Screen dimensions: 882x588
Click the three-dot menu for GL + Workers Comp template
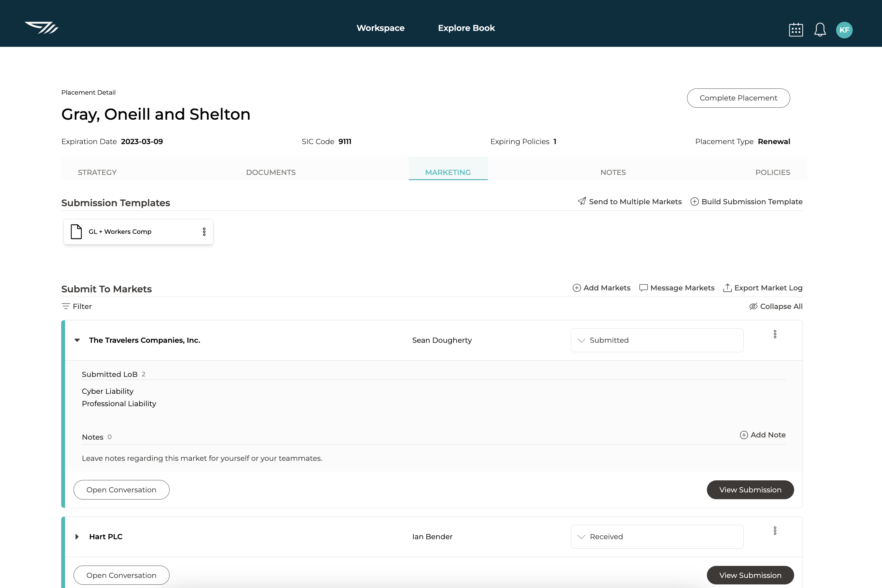pyautogui.click(x=204, y=232)
